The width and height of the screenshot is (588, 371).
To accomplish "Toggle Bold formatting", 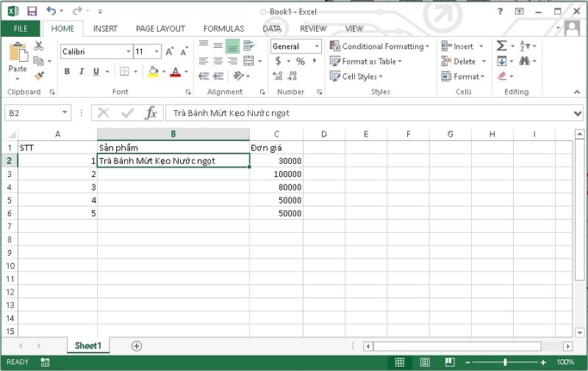I will (67, 71).
